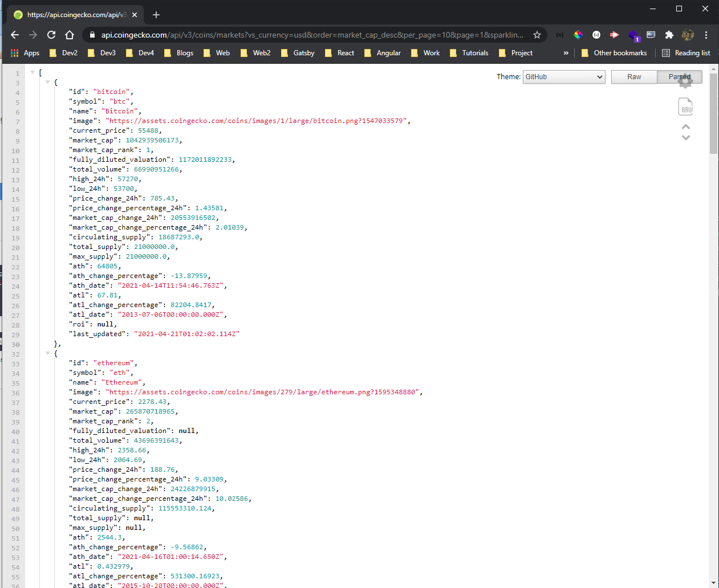Image resolution: width=719 pixels, height=588 pixels.
Task: Open the round white JSON formatter extension
Action: tap(596, 35)
